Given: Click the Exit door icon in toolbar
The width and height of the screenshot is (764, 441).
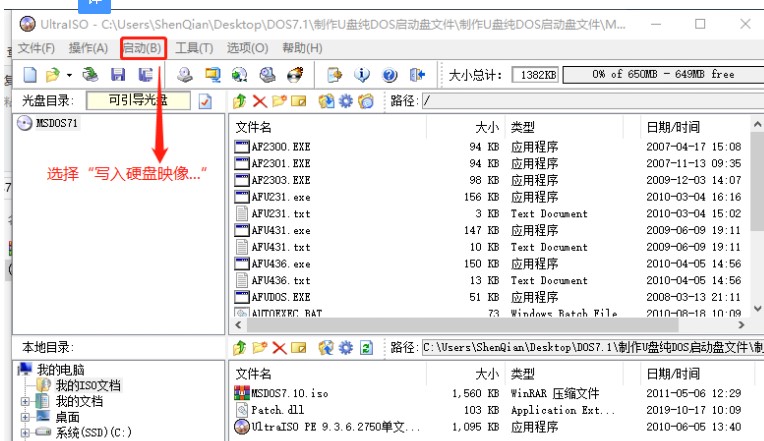Looking at the screenshot, I should point(417,75).
